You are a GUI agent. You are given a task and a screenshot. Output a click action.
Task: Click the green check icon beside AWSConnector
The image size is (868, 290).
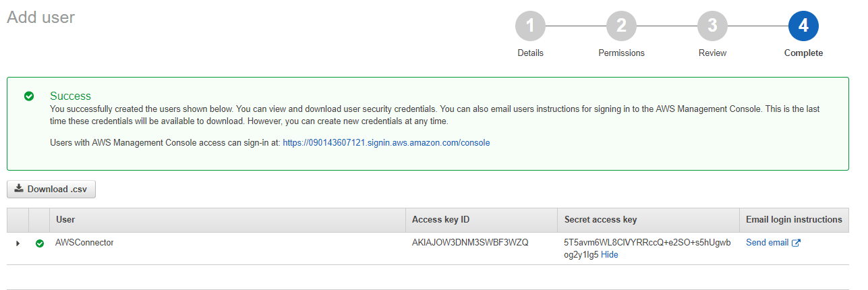coord(40,243)
